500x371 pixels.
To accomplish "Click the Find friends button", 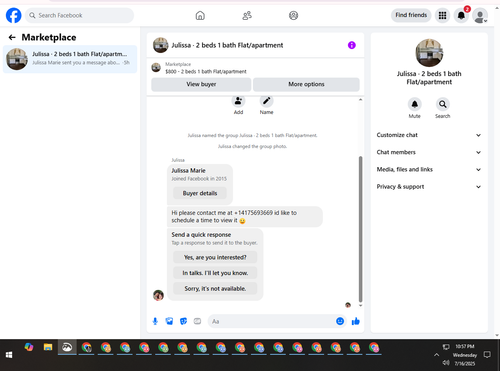I will pos(411,15).
